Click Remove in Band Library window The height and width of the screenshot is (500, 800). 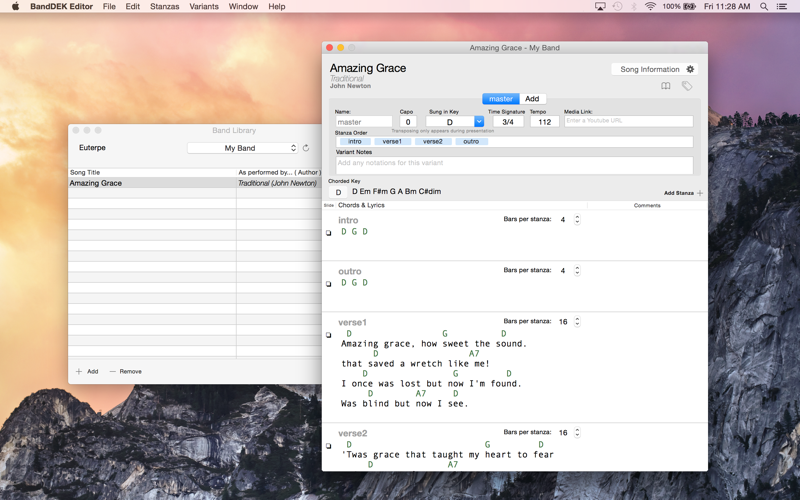[126, 371]
